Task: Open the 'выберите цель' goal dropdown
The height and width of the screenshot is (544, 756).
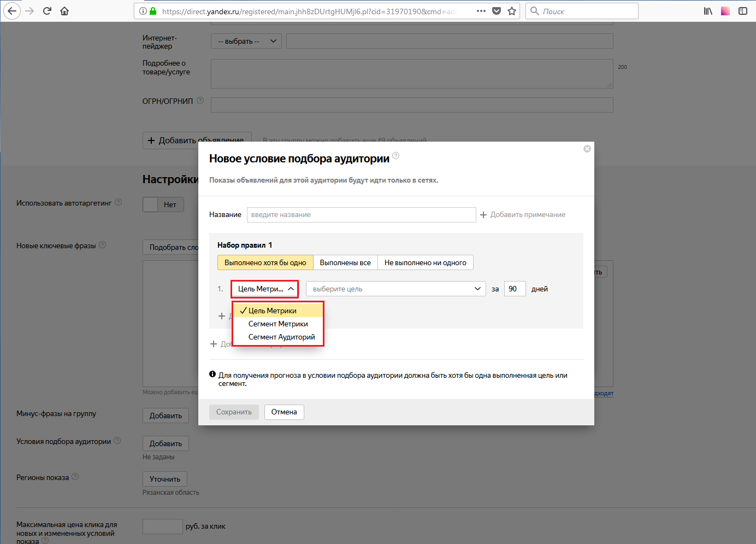Action: tap(396, 289)
